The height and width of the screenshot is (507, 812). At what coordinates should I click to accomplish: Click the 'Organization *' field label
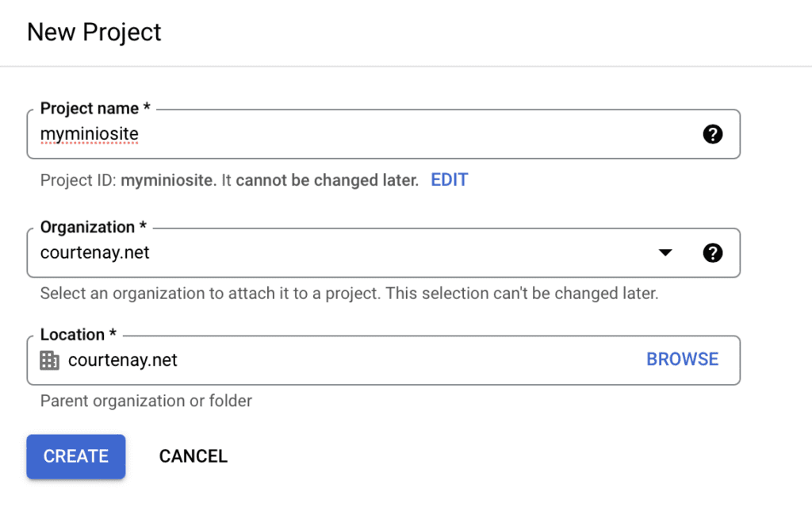[93, 227]
